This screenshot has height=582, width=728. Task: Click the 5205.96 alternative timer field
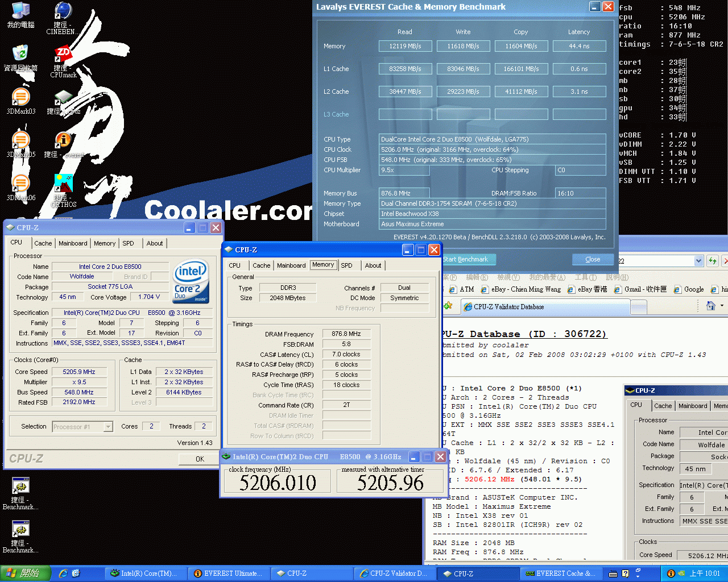tap(390, 483)
